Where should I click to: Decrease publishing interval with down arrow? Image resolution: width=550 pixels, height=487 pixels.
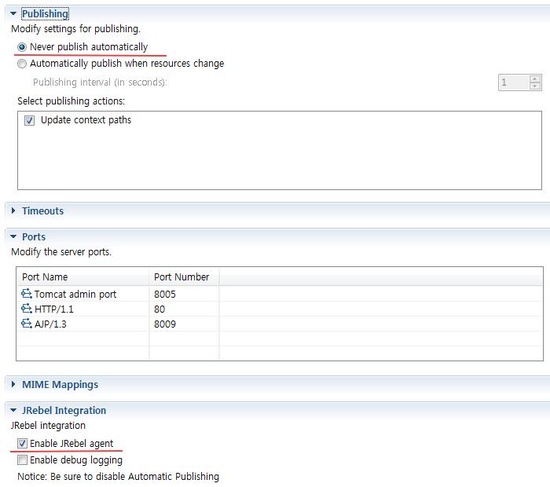pyautogui.click(x=535, y=86)
